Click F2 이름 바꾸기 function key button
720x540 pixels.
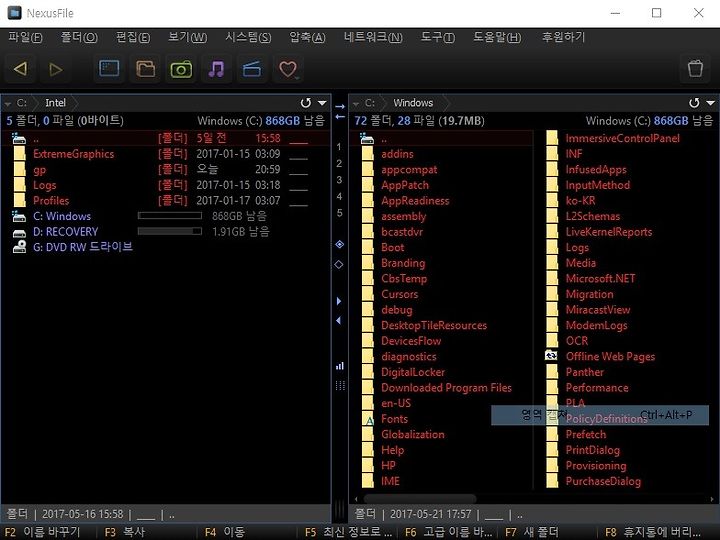(x=43, y=532)
